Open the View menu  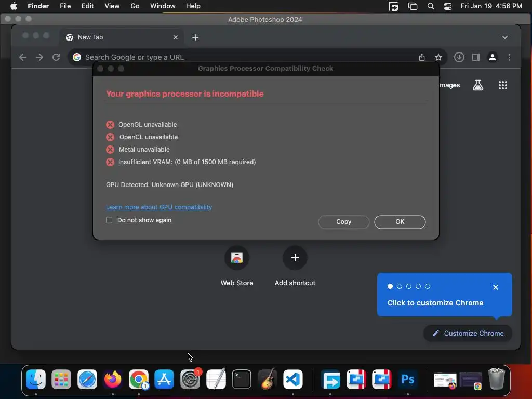112,6
